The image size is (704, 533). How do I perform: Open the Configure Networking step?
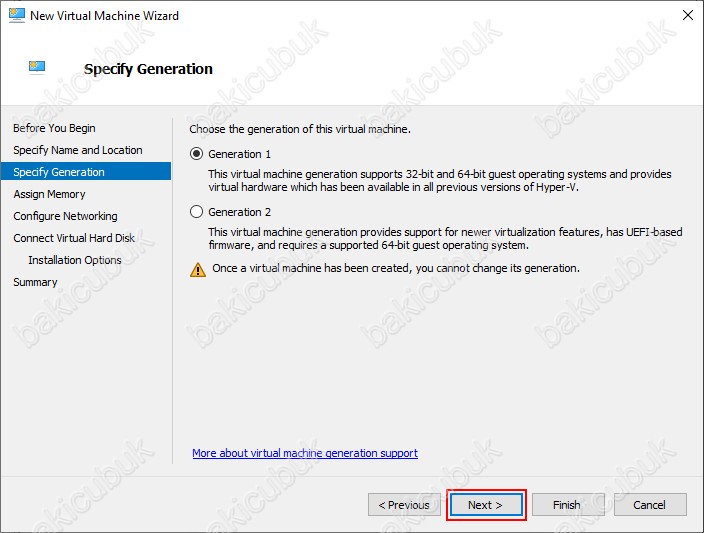coord(65,216)
